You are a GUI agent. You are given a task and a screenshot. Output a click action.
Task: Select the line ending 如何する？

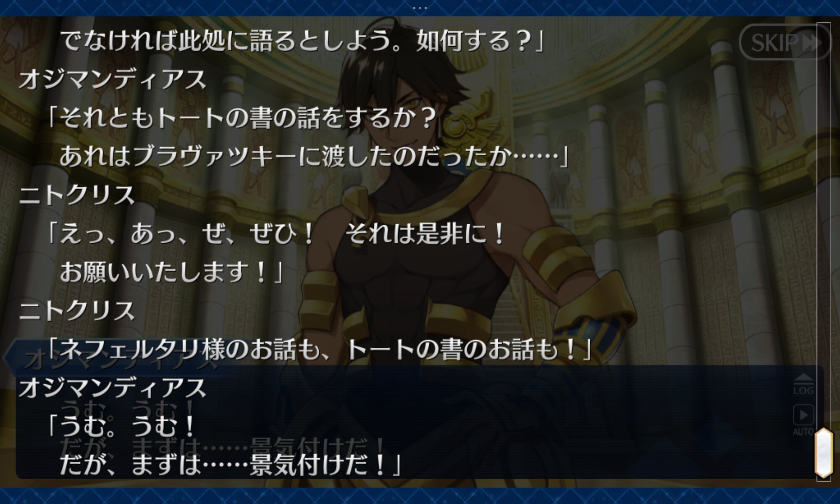pos(302,41)
